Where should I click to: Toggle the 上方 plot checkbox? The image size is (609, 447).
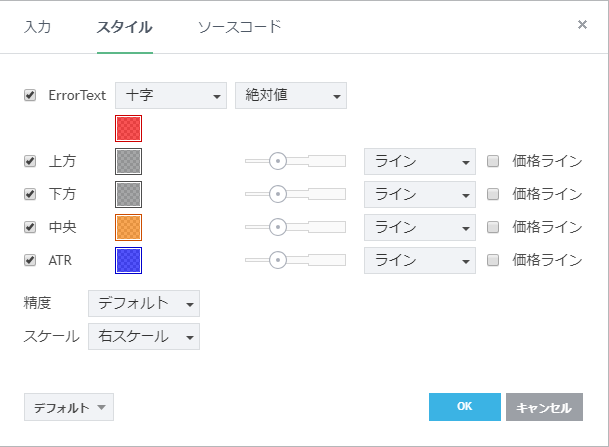30,161
